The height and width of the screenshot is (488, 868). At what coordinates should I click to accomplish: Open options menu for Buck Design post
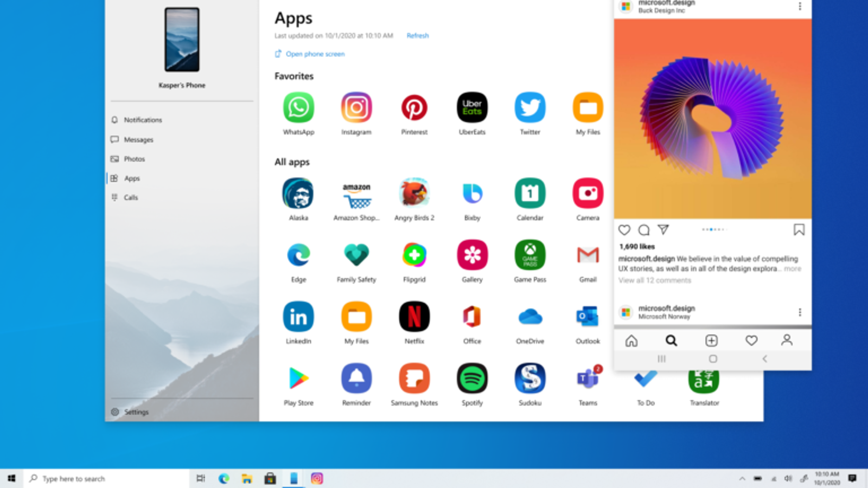coord(800,6)
